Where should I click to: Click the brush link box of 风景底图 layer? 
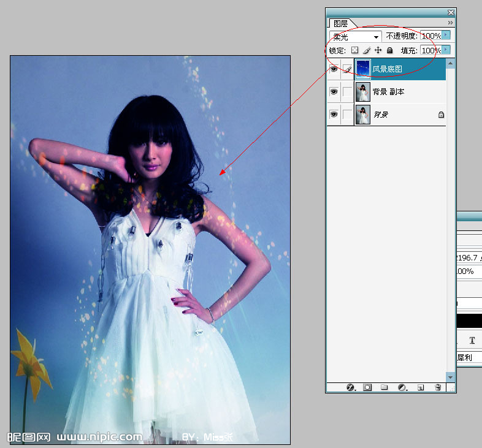click(347, 69)
